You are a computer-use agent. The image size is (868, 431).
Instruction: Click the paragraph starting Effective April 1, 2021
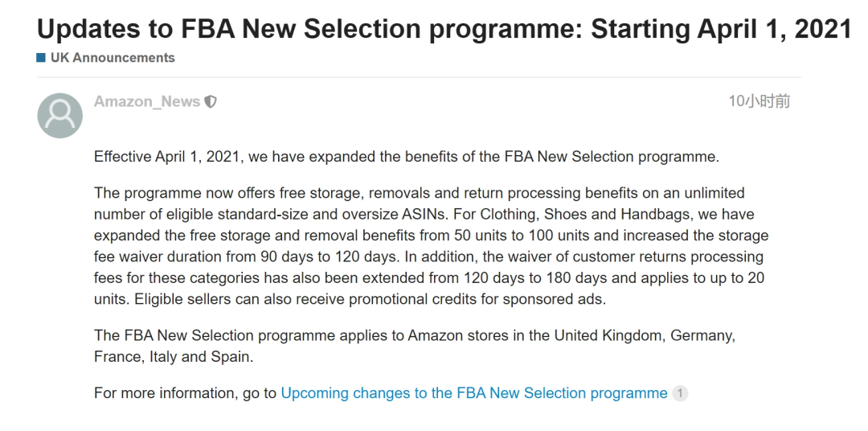tap(407, 157)
